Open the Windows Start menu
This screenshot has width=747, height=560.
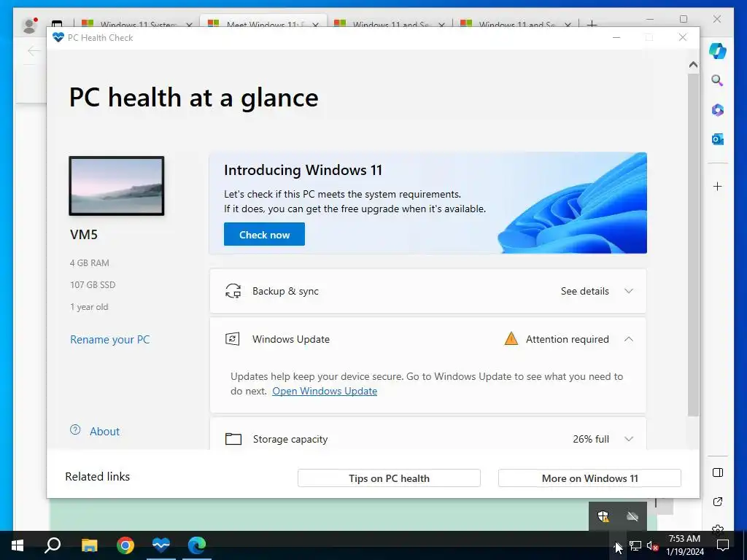(x=18, y=545)
